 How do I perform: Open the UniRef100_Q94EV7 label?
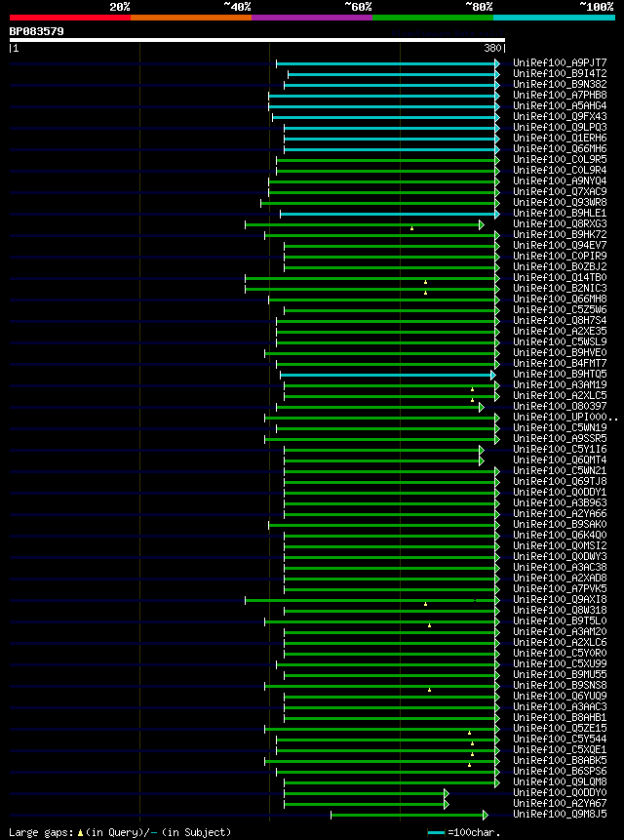pyautogui.click(x=560, y=245)
